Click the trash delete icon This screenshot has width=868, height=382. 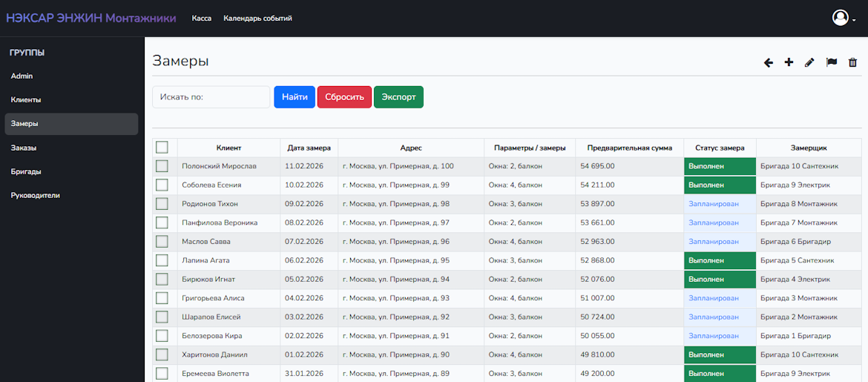[x=852, y=63]
